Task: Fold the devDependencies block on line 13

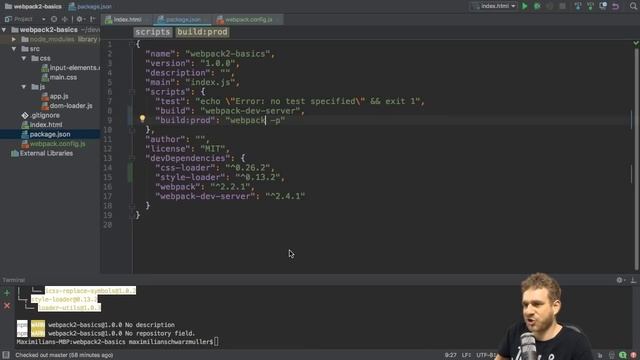Action: click(132, 158)
